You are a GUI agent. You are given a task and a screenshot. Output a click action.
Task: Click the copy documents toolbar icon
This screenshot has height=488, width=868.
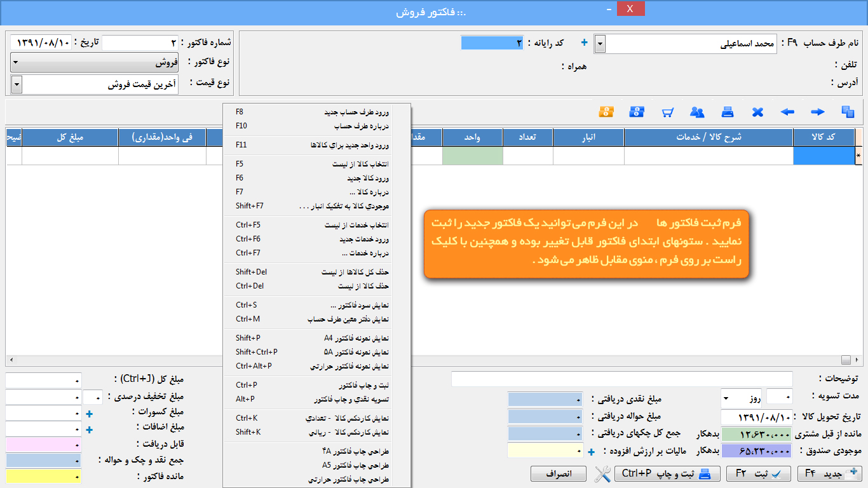click(848, 112)
